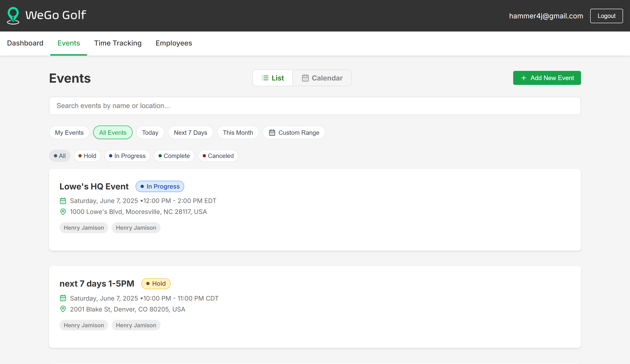Filter events by Complete status
The width and height of the screenshot is (630, 364).
point(174,156)
